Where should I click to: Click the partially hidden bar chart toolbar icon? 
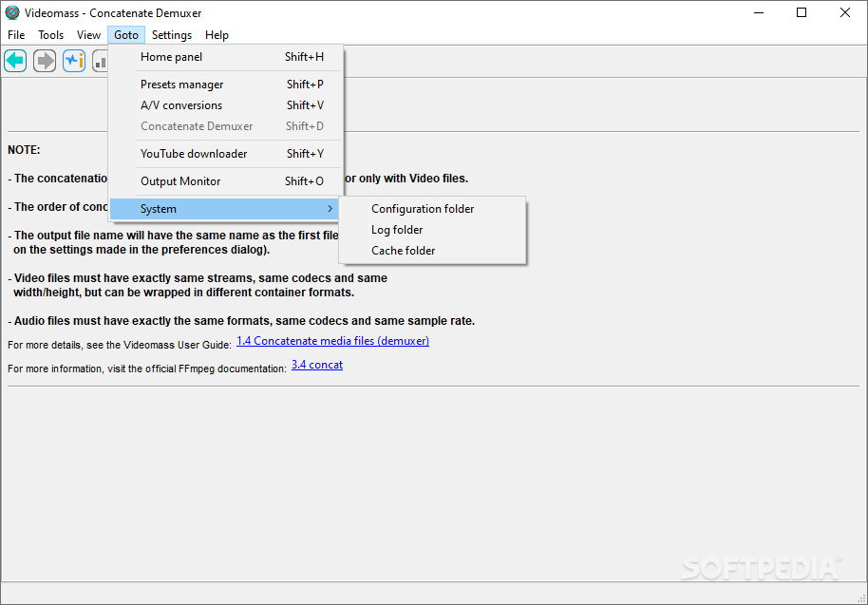pos(100,61)
